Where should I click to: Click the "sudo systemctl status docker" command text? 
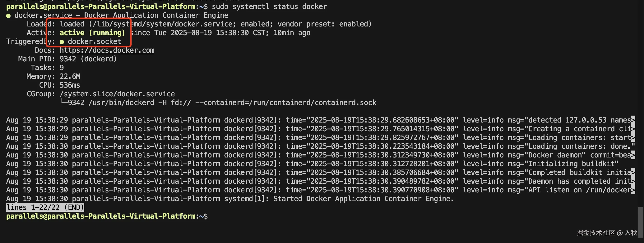[x=269, y=6]
